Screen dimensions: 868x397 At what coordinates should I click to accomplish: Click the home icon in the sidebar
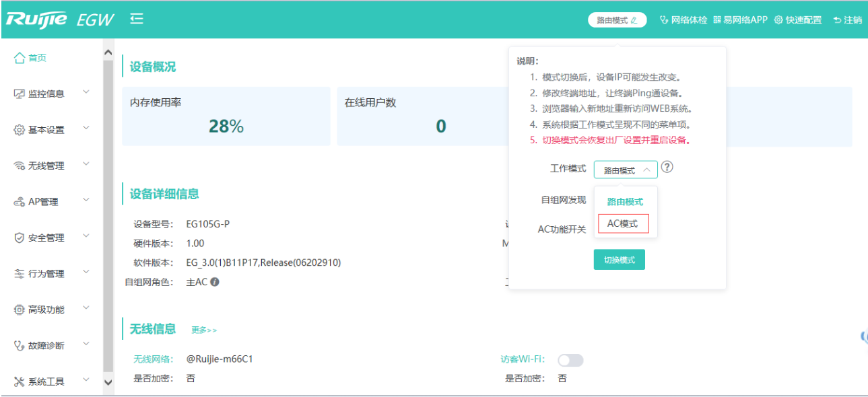click(20, 59)
